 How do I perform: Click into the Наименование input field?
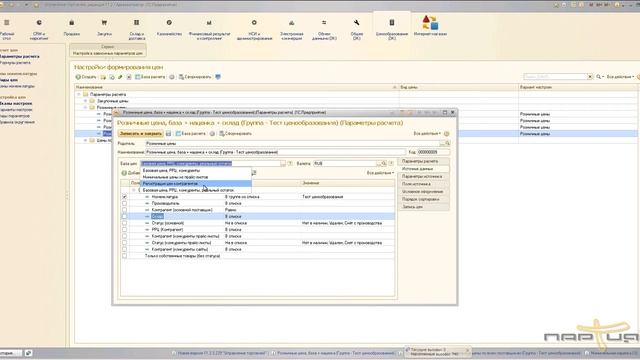276,152
